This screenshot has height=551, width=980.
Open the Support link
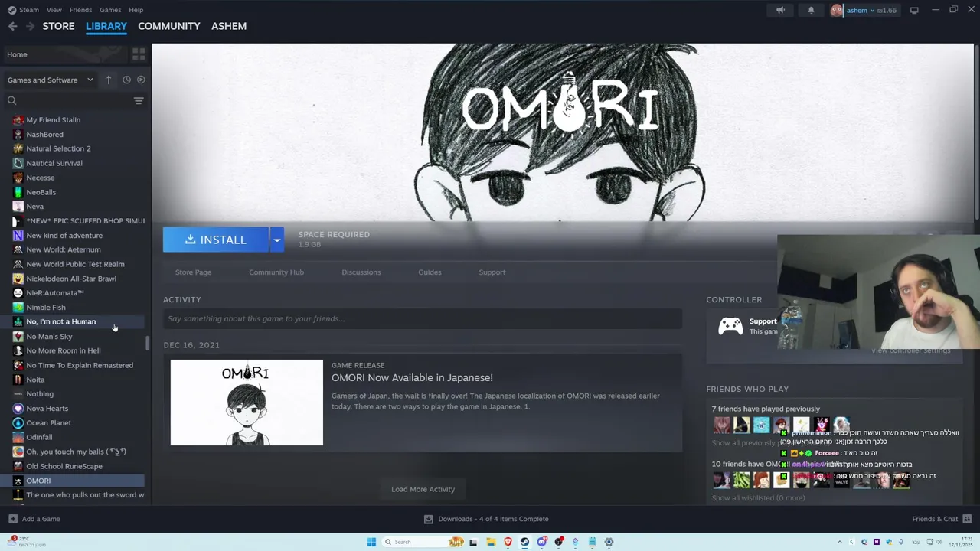(492, 272)
